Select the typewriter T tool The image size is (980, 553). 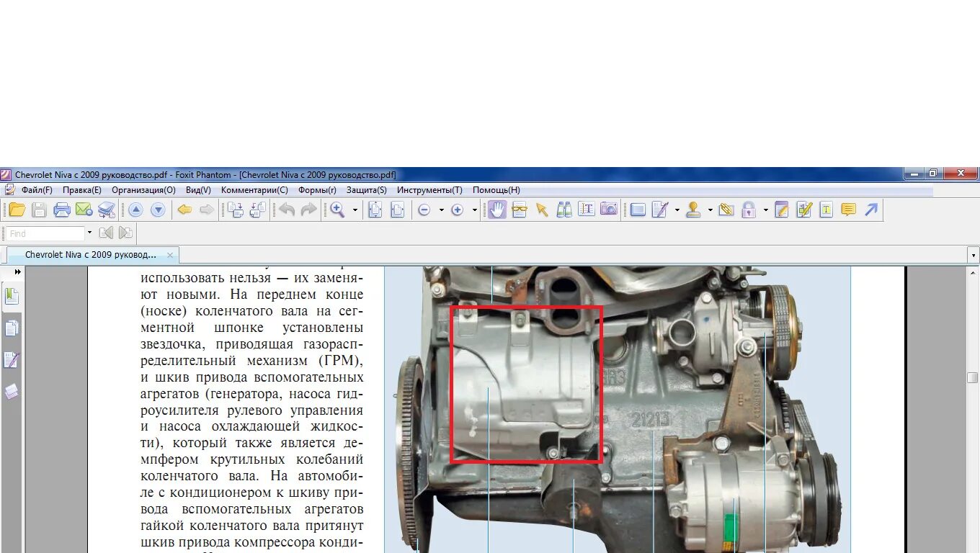[827, 210]
